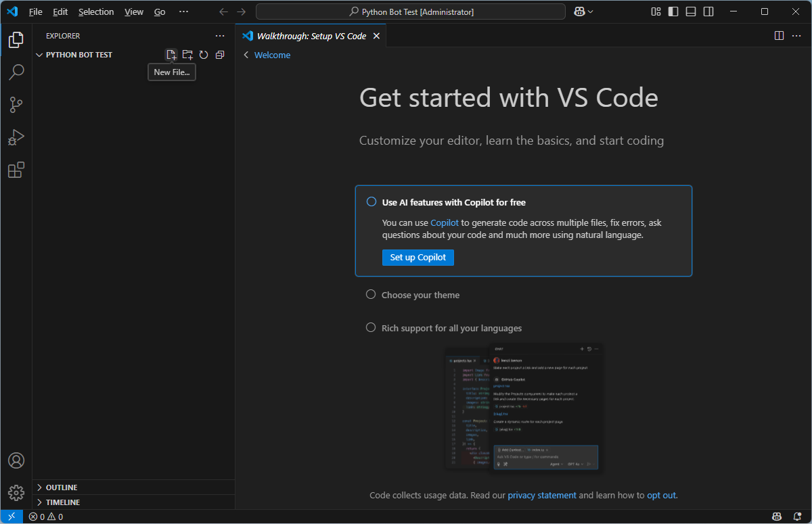Open the Go menu

click(x=160, y=12)
